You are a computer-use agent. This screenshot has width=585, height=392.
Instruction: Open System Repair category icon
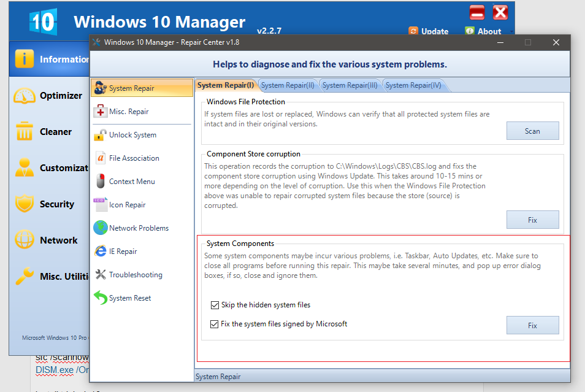101,88
